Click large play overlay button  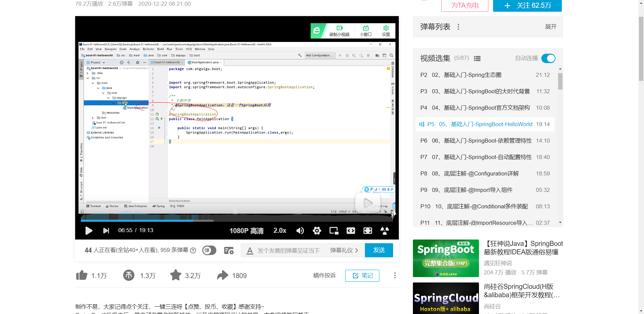point(368,203)
